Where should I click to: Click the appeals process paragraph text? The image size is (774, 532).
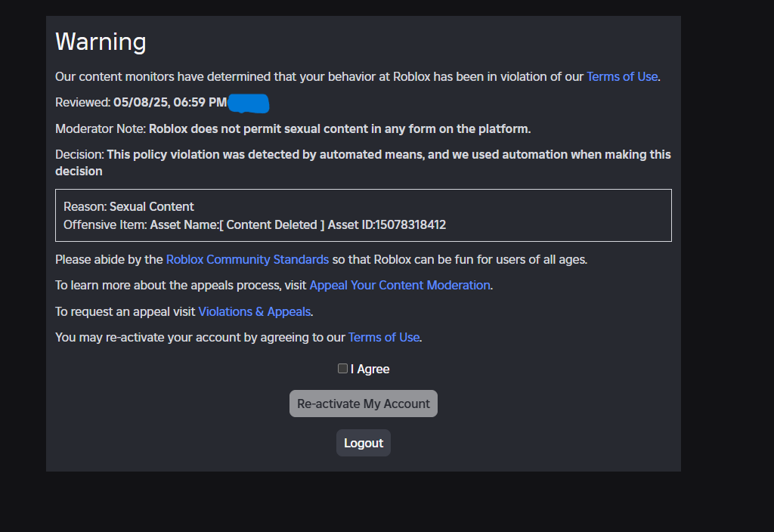point(181,285)
